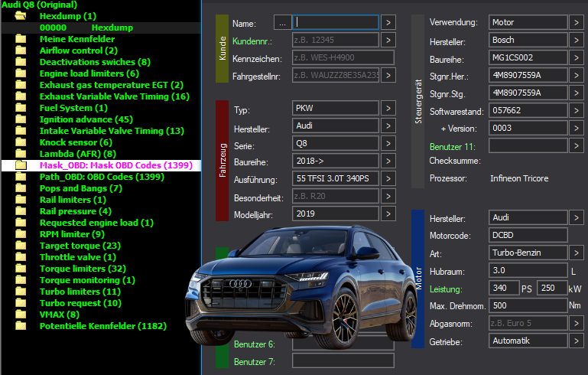Open RPM limiter (9) folder
Viewport: 588px width, 375px height.
[x=72, y=234]
